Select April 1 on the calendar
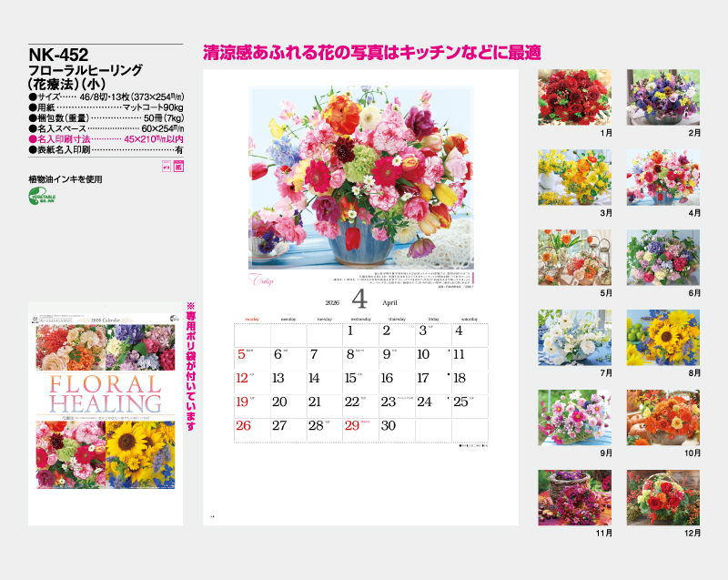Viewport: 728px width, 580px height. [x=350, y=331]
